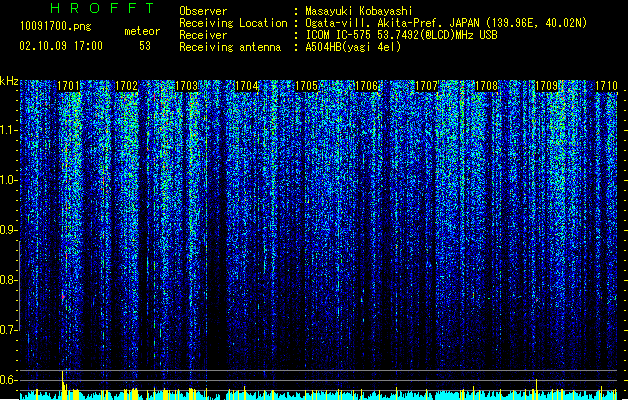Click the yellow signal spike near 1709

pos(537,389)
